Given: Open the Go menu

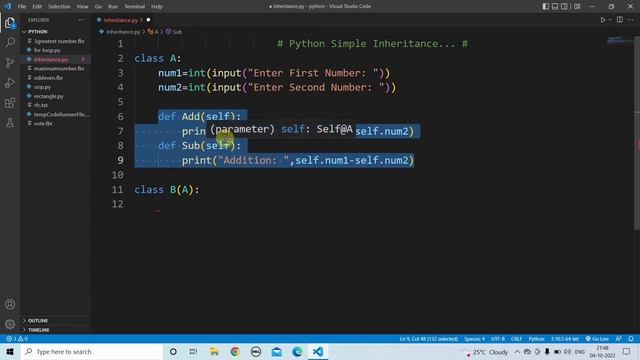Looking at the screenshot, I should (x=98, y=7).
